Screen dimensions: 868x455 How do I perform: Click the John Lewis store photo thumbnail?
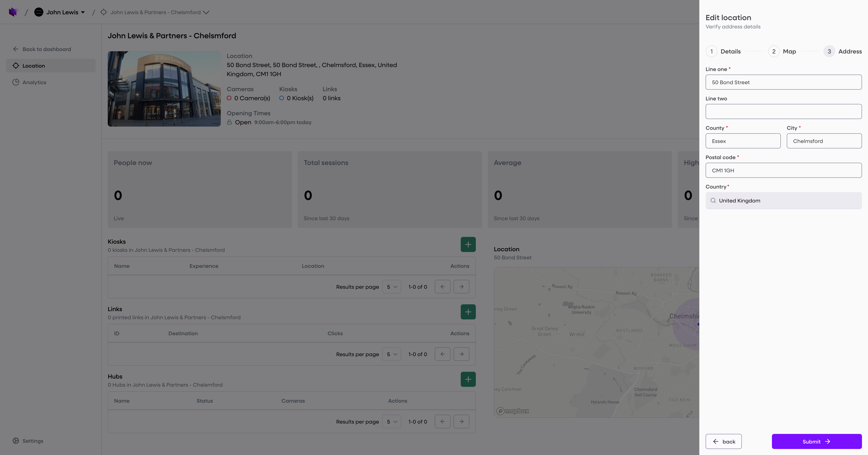click(164, 89)
